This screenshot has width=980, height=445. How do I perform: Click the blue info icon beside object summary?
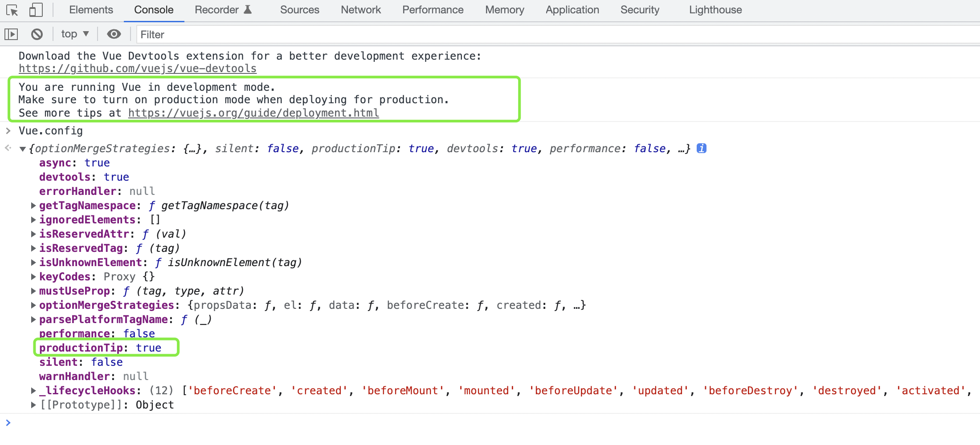coord(702,148)
